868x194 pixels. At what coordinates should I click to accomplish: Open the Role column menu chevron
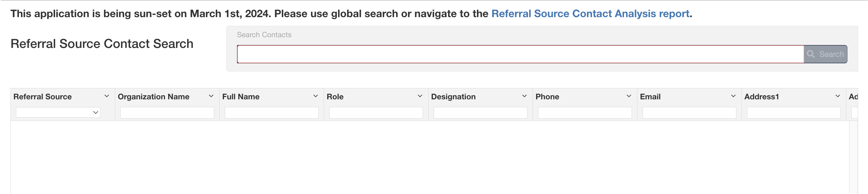coord(420,96)
